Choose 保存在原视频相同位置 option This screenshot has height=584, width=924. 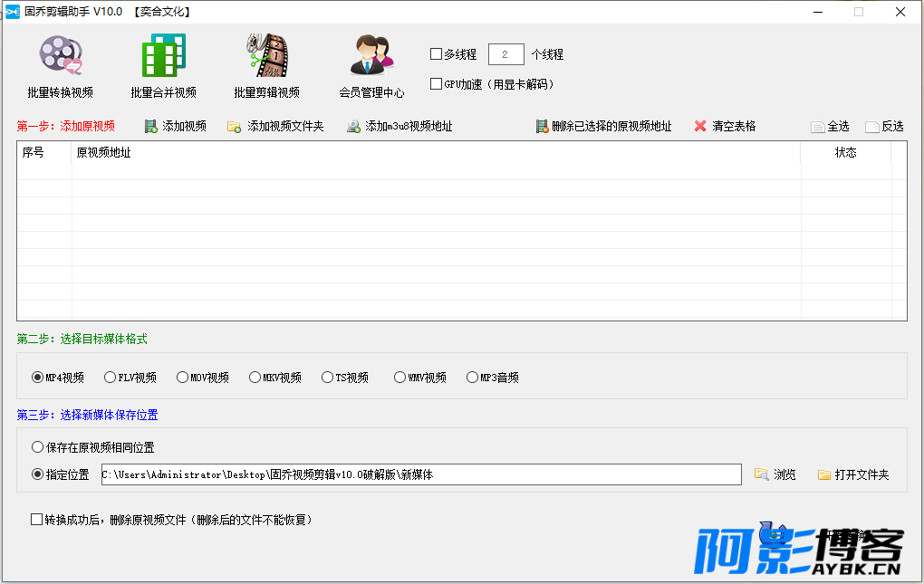tap(37, 447)
